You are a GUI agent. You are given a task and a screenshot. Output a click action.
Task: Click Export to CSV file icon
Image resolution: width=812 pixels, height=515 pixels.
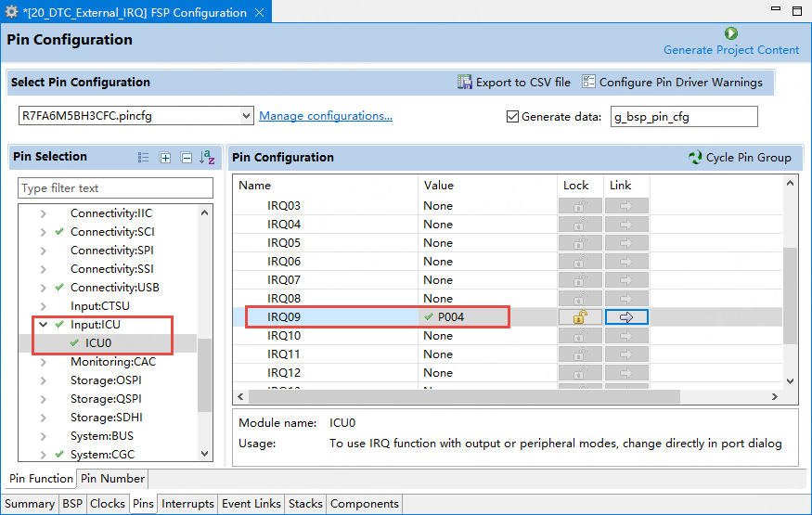tap(465, 82)
